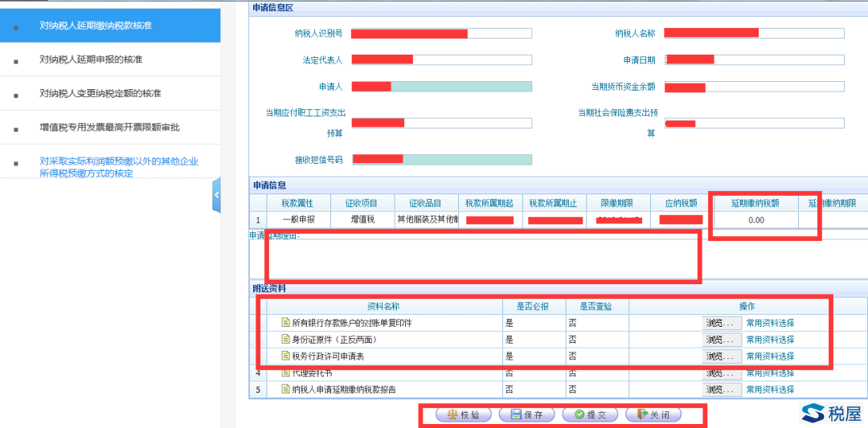Click the 延期缴纳税额 cell showing 0.00

click(x=755, y=220)
